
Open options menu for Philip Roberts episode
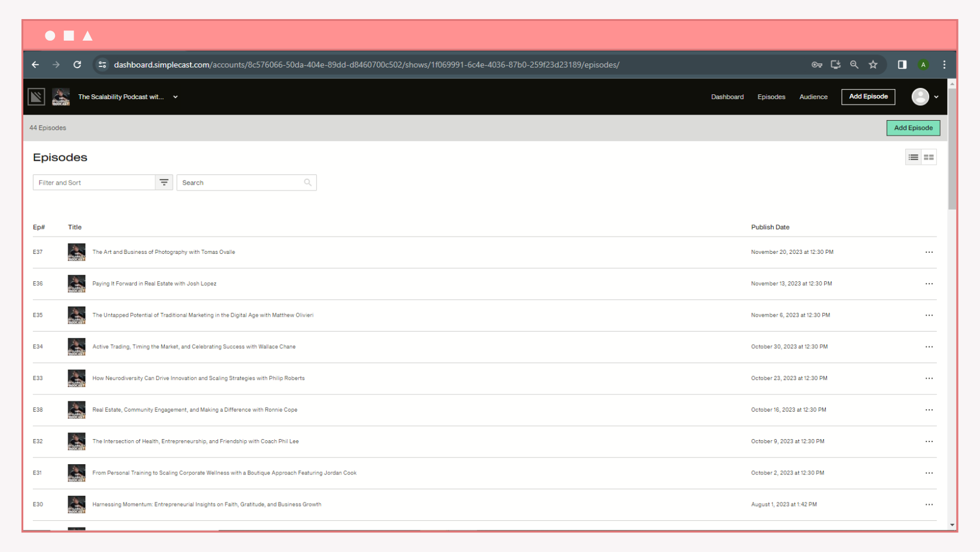[x=929, y=378]
